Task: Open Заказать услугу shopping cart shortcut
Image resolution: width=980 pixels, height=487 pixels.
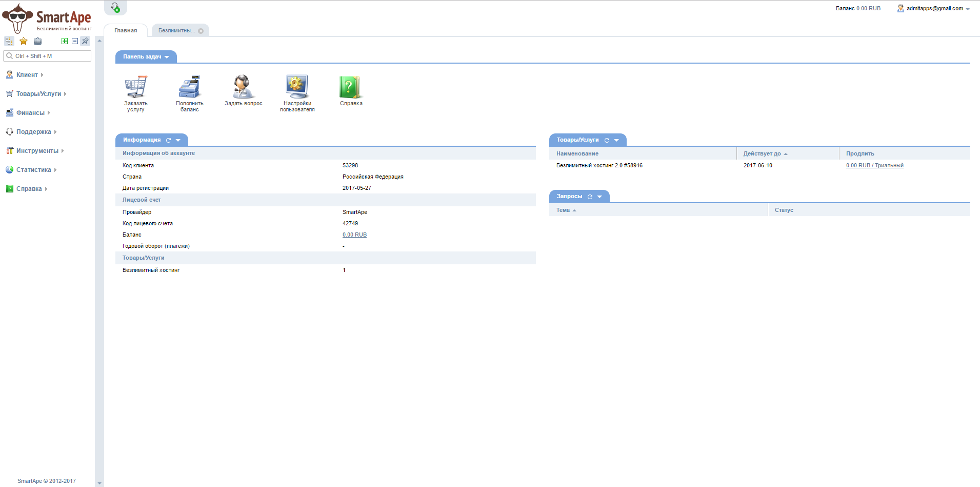Action: tap(136, 93)
